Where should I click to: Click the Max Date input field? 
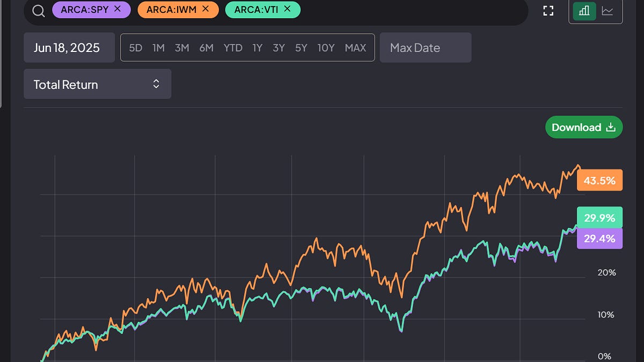tap(426, 48)
